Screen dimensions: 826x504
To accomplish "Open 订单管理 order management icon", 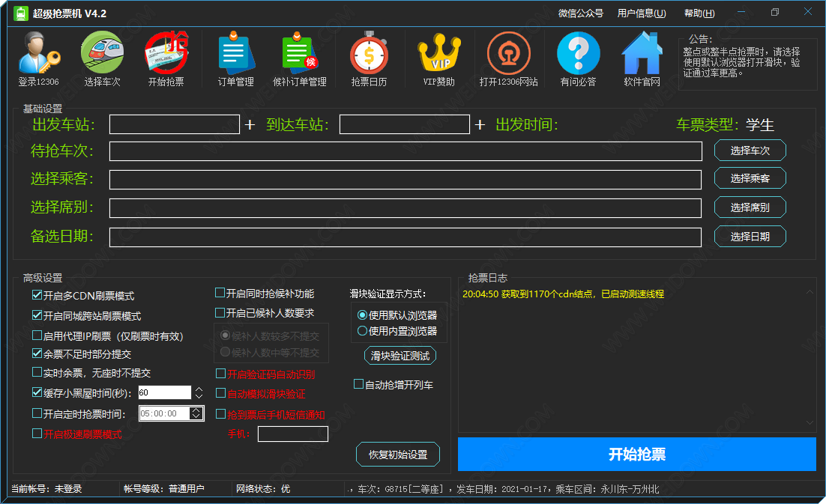I will click(x=235, y=58).
